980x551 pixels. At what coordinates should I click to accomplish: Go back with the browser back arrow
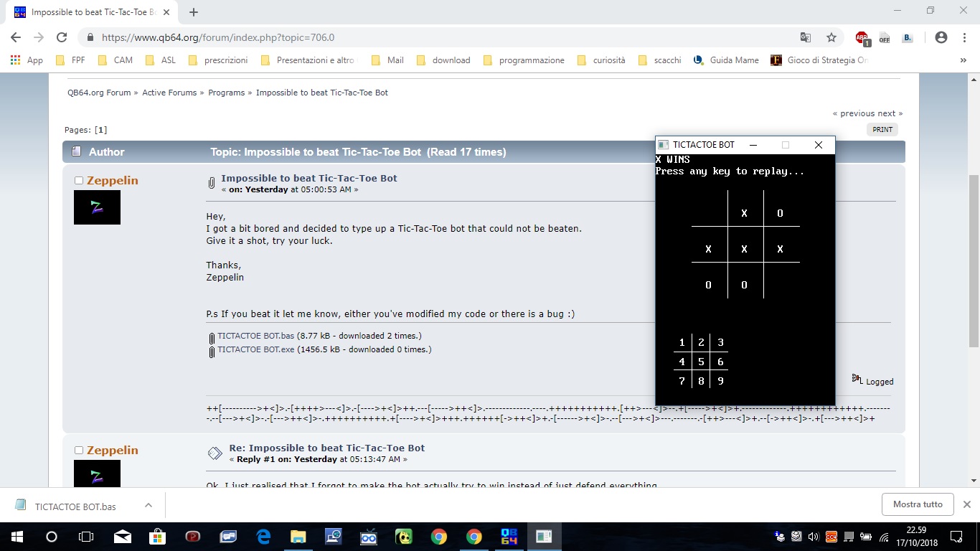(16, 37)
